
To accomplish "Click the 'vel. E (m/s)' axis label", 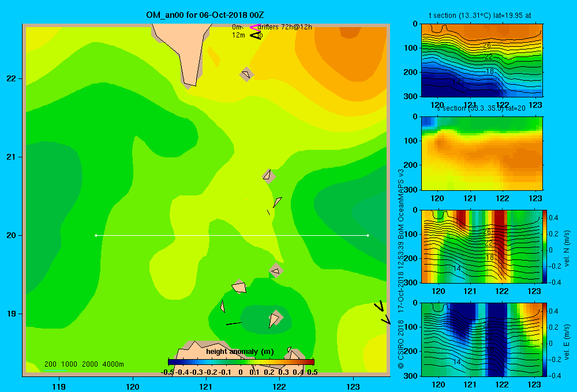I will pyautogui.click(x=567, y=342).
